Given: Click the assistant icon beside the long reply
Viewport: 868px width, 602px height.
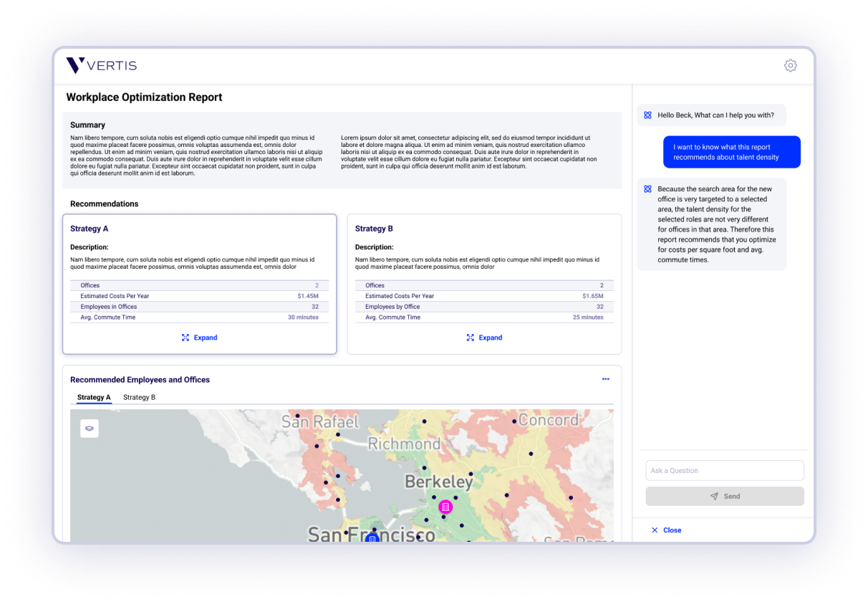Looking at the screenshot, I should point(647,189).
